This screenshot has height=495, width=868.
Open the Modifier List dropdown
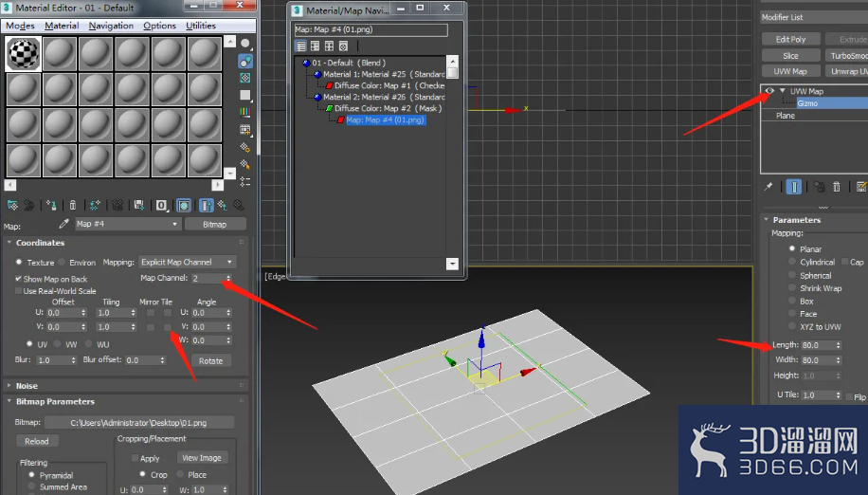point(814,17)
